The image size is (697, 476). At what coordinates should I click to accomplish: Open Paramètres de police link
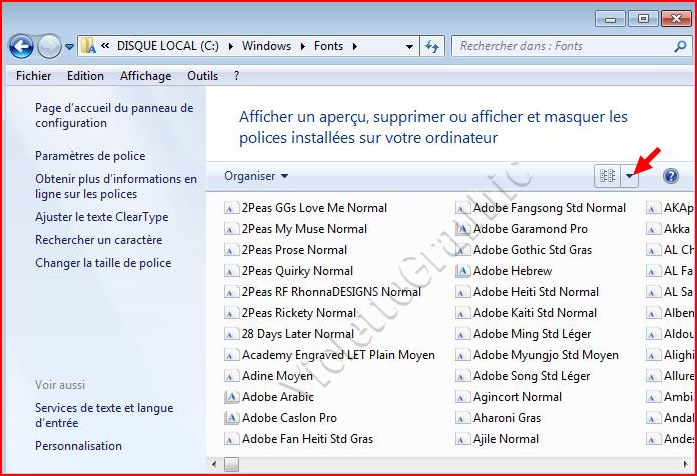(90, 156)
